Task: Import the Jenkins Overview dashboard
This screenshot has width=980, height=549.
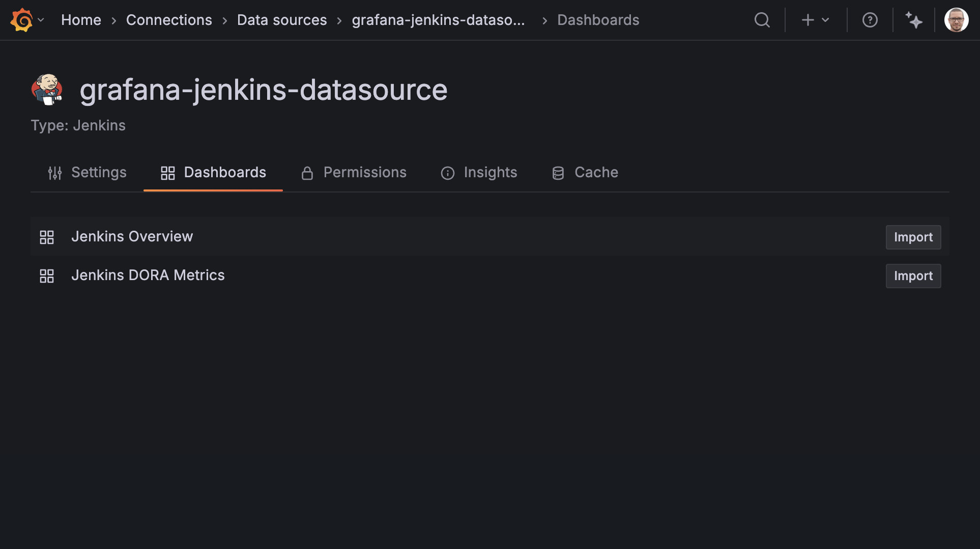Action: coord(913,237)
